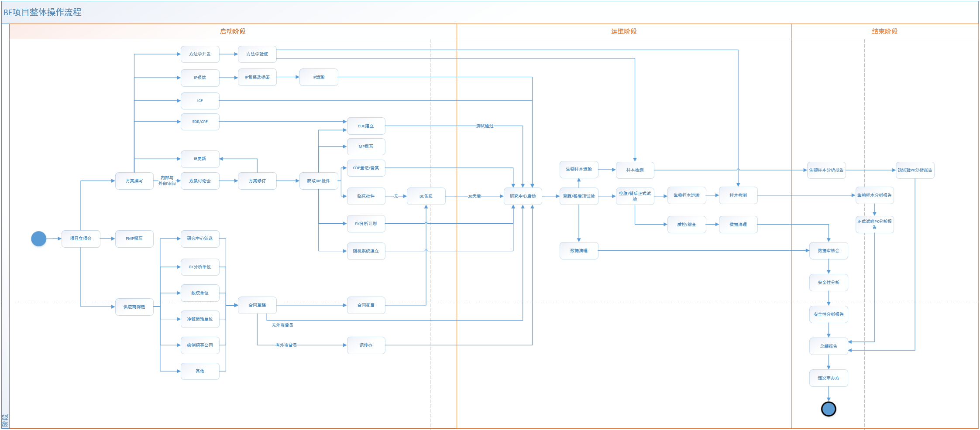Click the EDC建立 node

(x=366, y=126)
